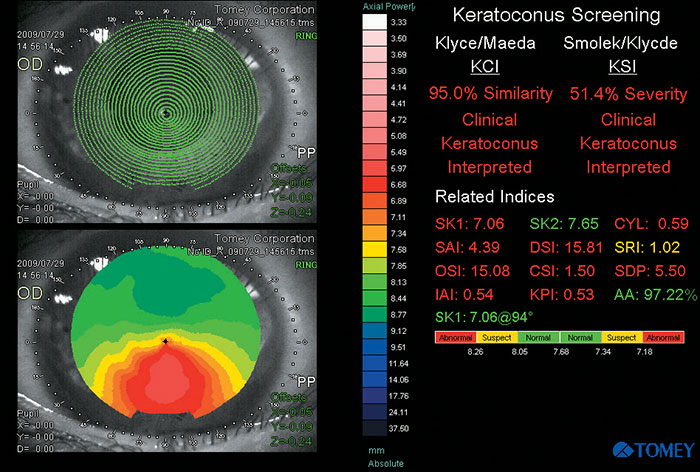Viewport: 700px width, 472px height.
Task: Click the CSI: 1.50 index
Action: coord(562,271)
